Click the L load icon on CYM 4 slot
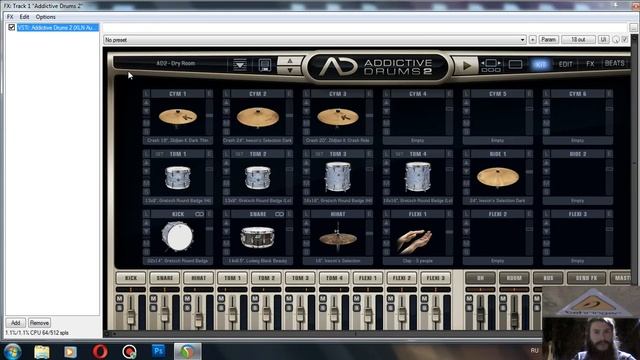 (387, 94)
